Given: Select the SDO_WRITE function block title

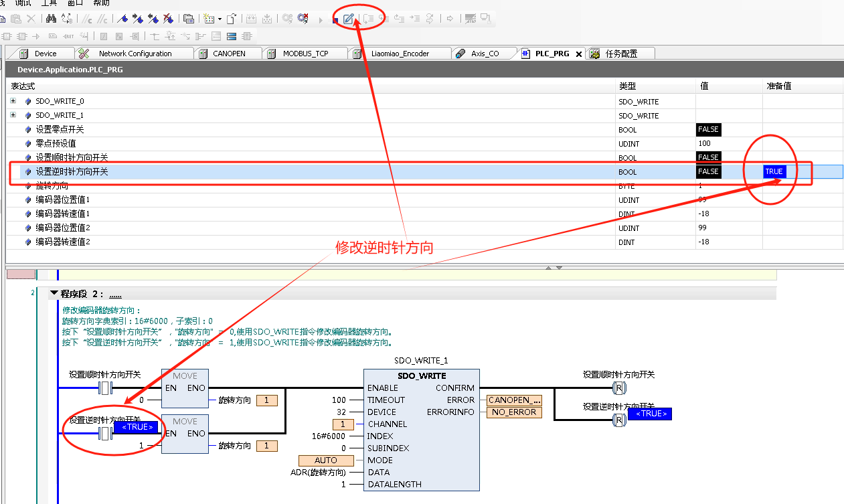Looking at the screenshot, I should (x=422, y=375).
